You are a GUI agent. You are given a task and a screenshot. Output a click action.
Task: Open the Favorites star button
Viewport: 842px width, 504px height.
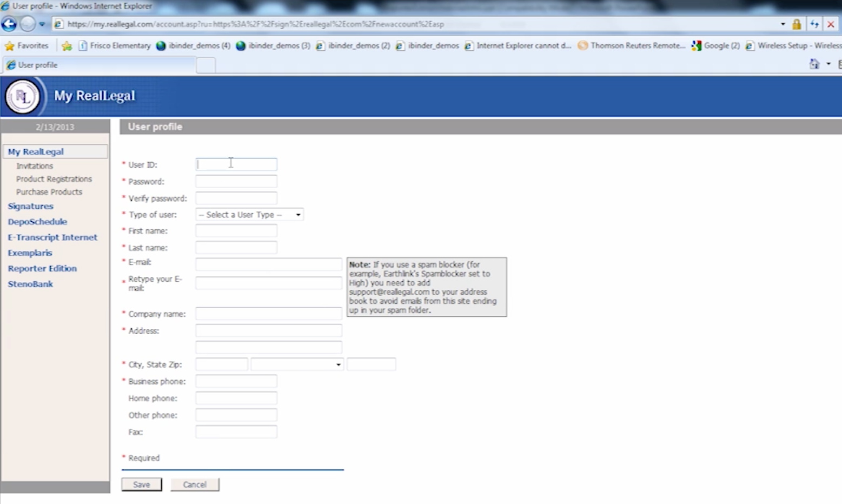pos(26,46)
